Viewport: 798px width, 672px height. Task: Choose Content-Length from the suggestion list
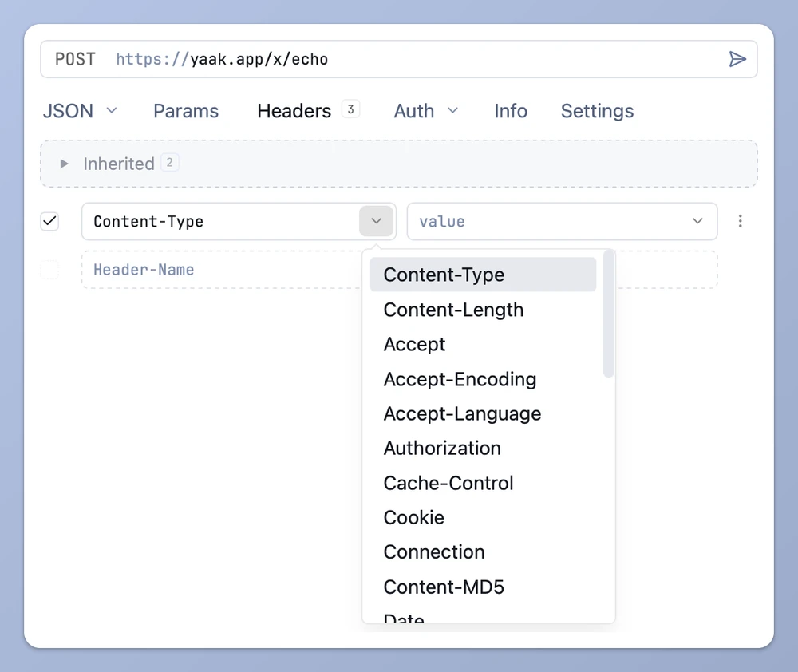click(x=483, y=310)
